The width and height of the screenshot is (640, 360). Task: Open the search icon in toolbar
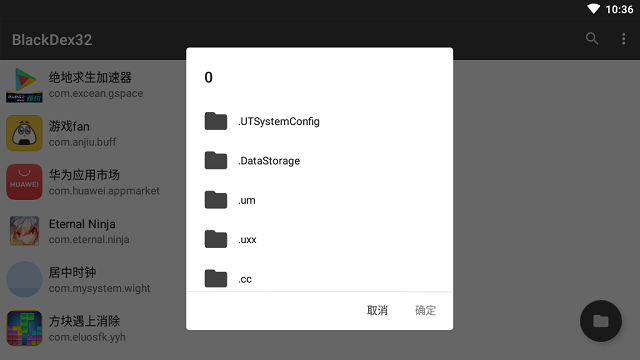click(592, 39)
